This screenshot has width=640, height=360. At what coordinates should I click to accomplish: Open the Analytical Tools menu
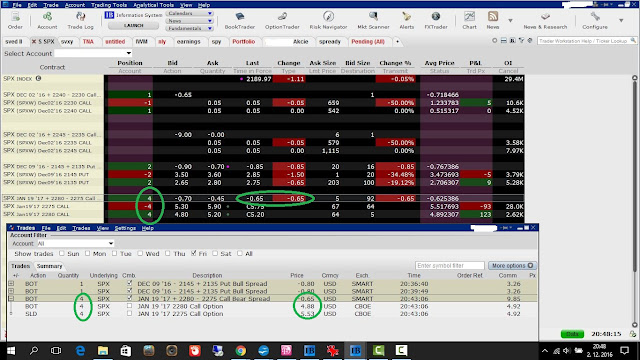tap(153, 5)
